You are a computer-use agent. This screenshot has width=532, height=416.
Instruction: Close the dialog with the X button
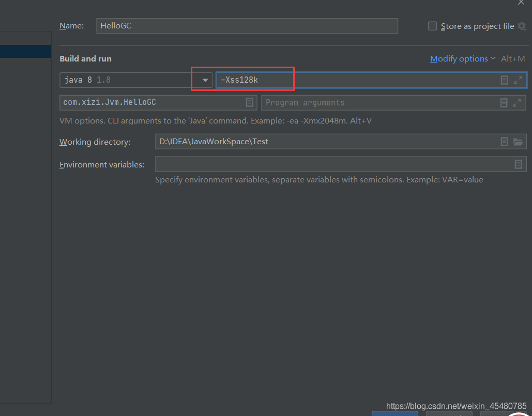[521, 3]
